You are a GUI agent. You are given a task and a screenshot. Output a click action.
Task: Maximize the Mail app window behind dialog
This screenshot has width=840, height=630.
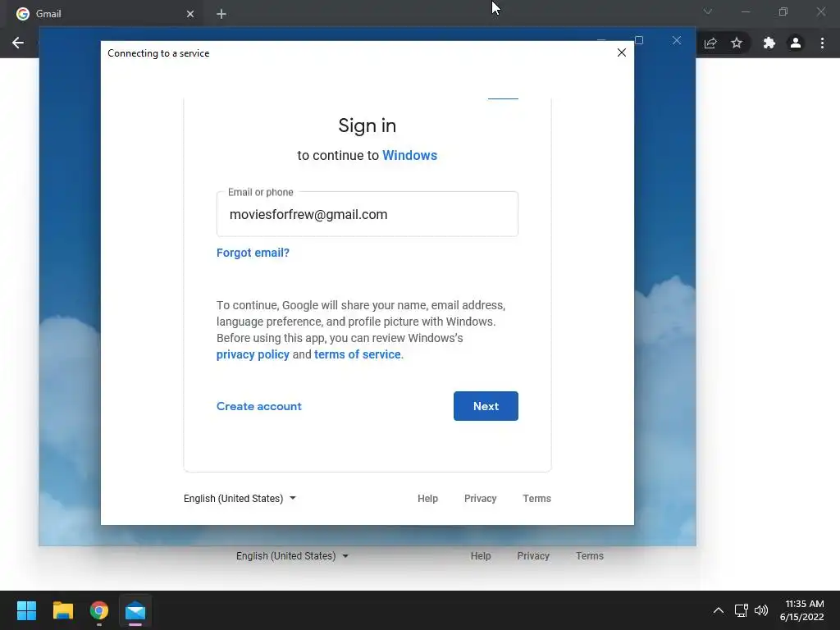click(638, 40)
